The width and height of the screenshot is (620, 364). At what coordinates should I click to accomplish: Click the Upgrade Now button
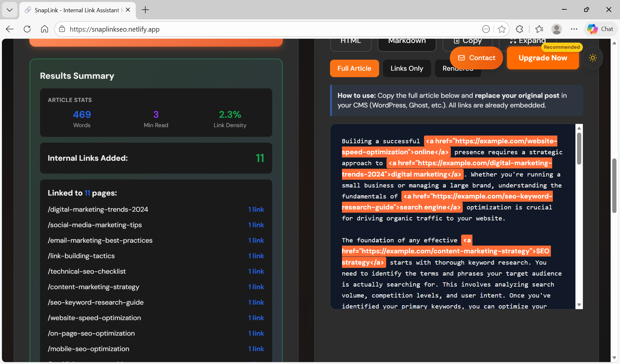[543, 58]
